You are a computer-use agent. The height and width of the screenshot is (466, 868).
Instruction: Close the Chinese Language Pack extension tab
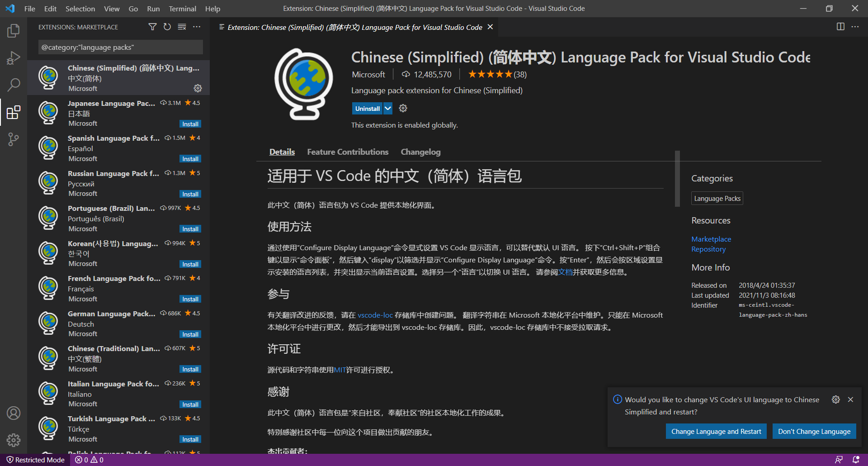tap(490, 27)
